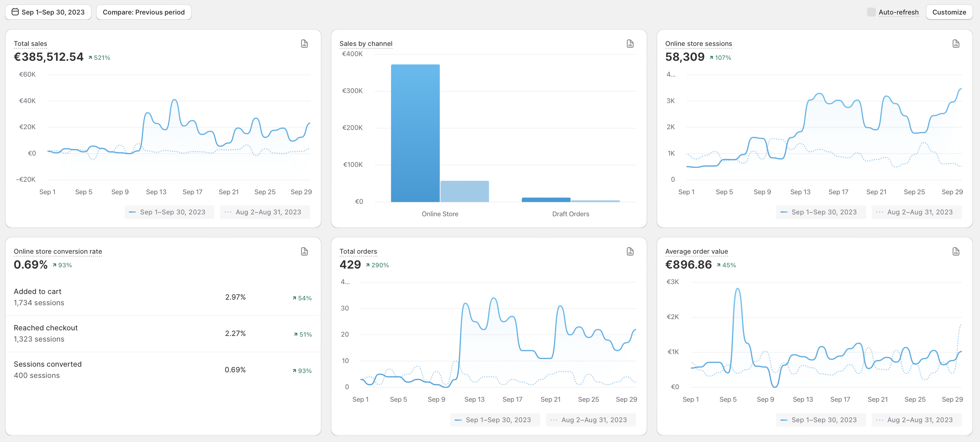The width and height of the screenshot is (980, 442).
Task: Open the Total sales title link
Action: click(x=30, y=44)
